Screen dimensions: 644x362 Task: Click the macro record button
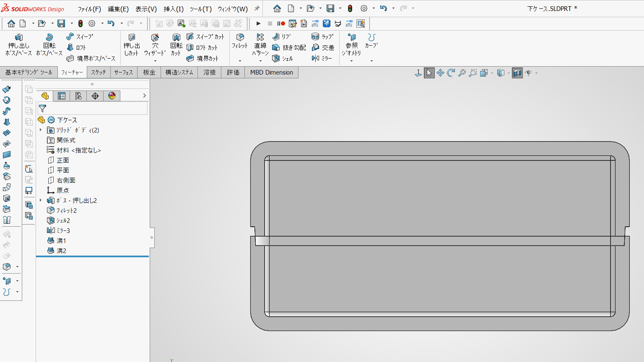pos(281,23)
